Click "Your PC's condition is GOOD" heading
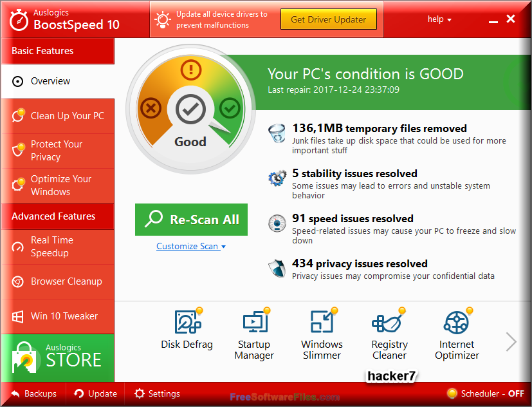This screenshot has height=407, width=532. (x=365, y=74)
